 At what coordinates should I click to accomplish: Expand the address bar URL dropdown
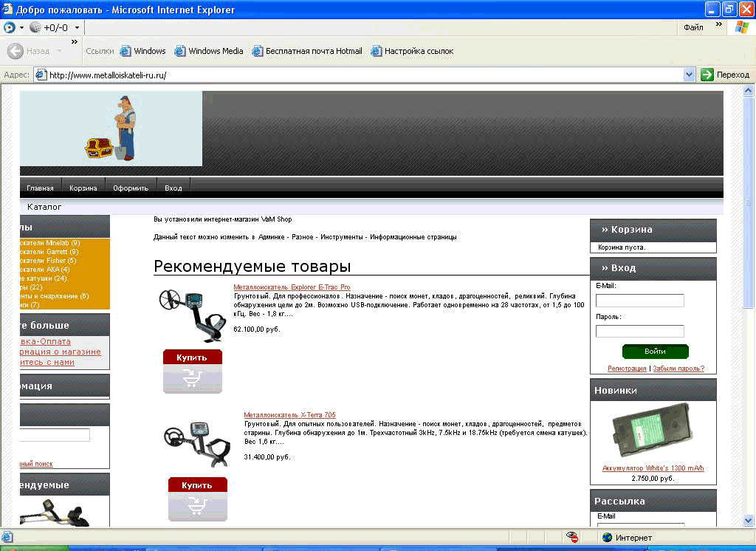pos(689,75)
